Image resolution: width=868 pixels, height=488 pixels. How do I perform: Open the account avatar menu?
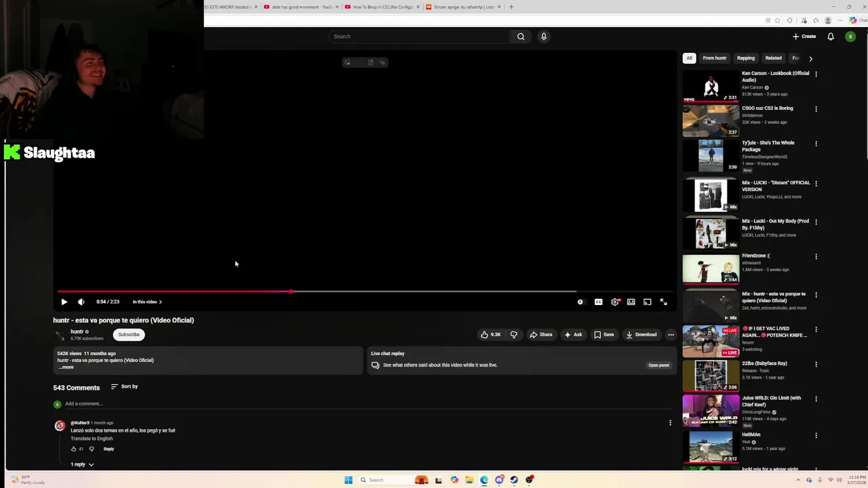(850, 37)
